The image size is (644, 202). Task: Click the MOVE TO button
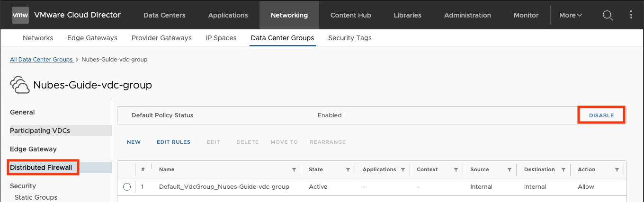point(284,142)
